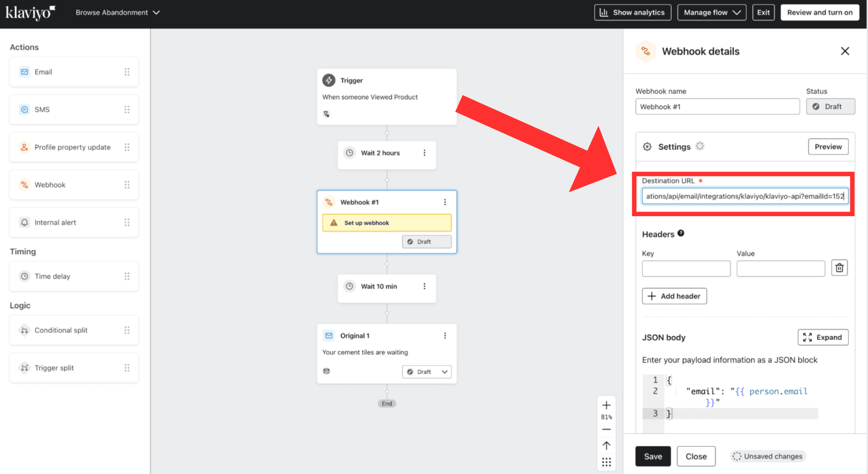Click the SMS drag handle dots
868x474 pixels.
(127, 109)
